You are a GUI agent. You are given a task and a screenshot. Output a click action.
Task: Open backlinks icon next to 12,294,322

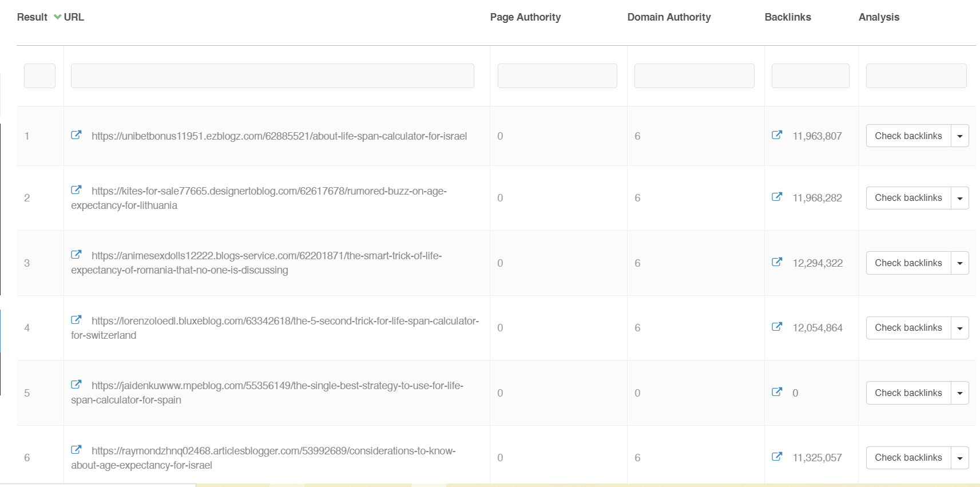tap(777, 262)
